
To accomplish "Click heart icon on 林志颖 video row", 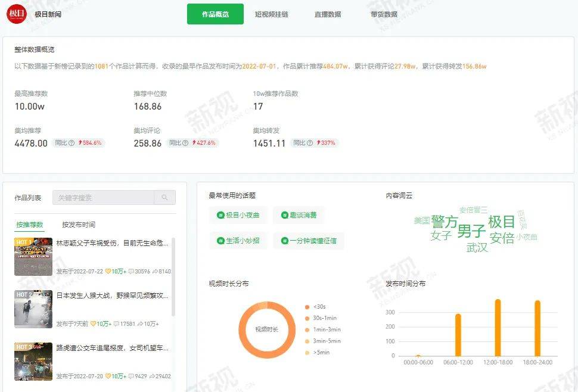I will [108, 271].
